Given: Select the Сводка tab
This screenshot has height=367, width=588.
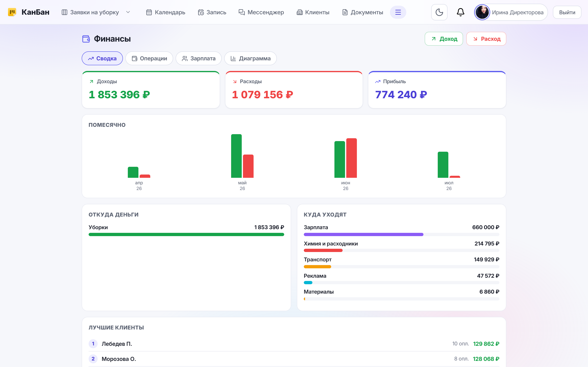Looking at the screenshot, I should [102, 58].
